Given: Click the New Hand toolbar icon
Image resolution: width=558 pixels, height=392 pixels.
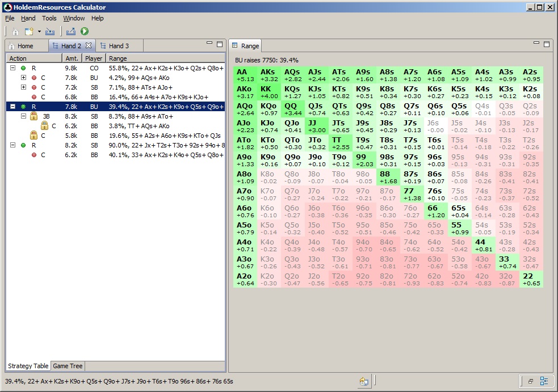Looking at the screenshot, I should pyautogui.click(x=29, y=32).
